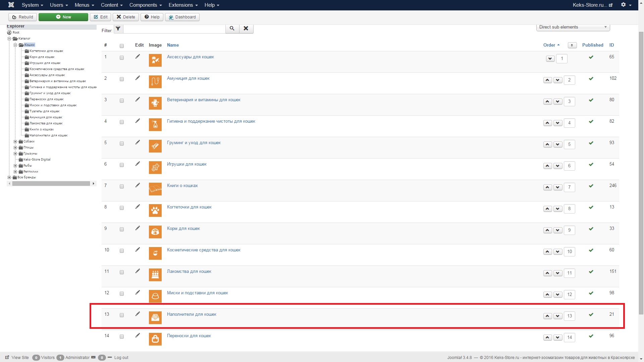644x362 pixels.
Task: Tick the checkbox for Лакомства для кошек
Action: 122,272
